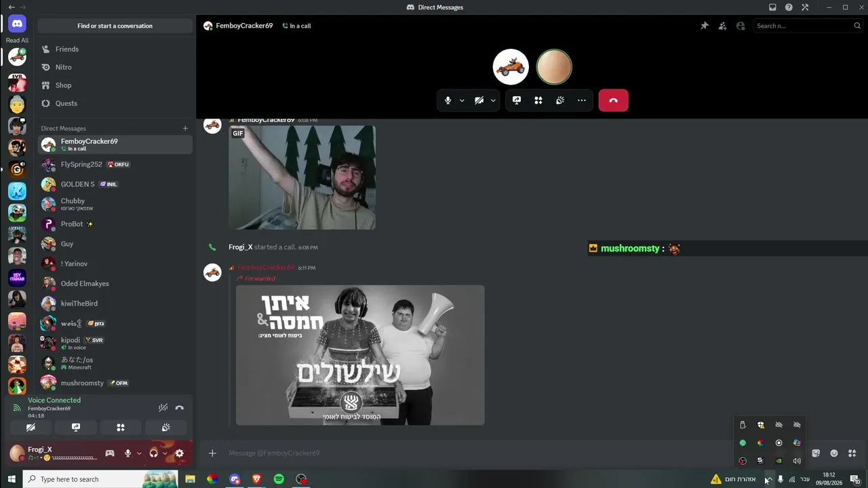
Task: Open NVIDIA icon in system tray
Action: (778, 461)
